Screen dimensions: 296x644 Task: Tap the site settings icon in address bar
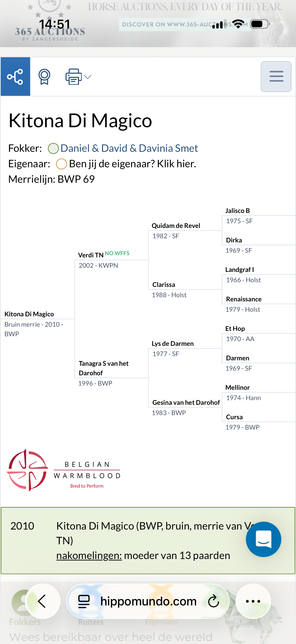point(84,601)
